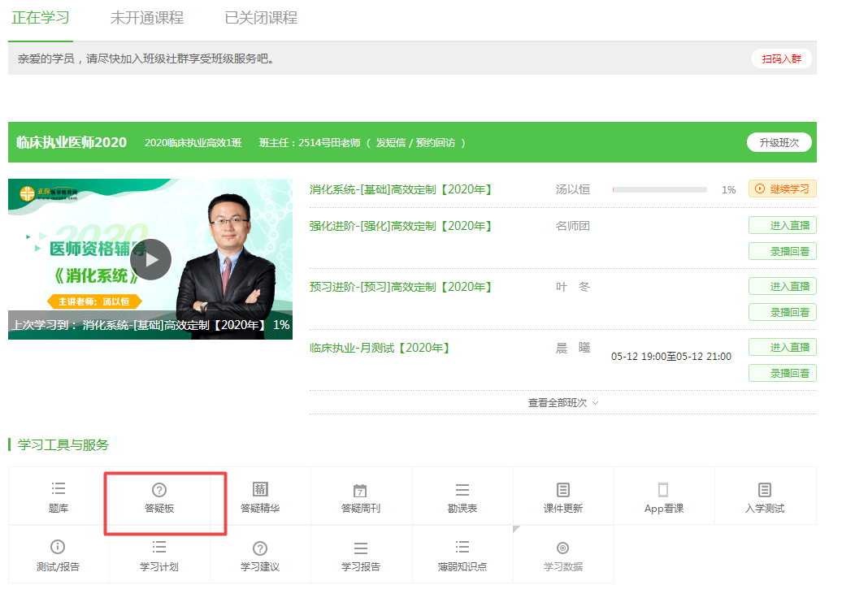Open the 勘误表 errata icon
This screenshot has height=598, width=868.
coord(462,490)
